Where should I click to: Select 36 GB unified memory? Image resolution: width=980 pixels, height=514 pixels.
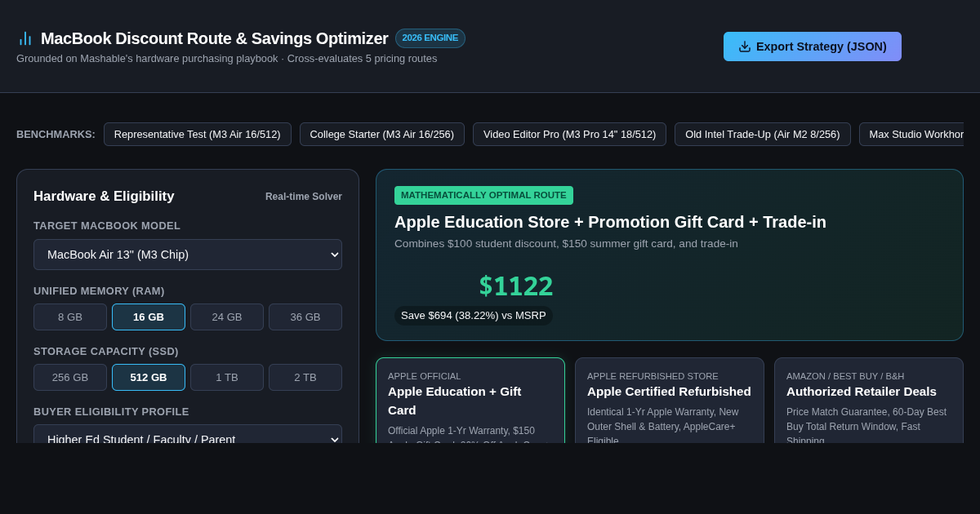pos(305,317)
